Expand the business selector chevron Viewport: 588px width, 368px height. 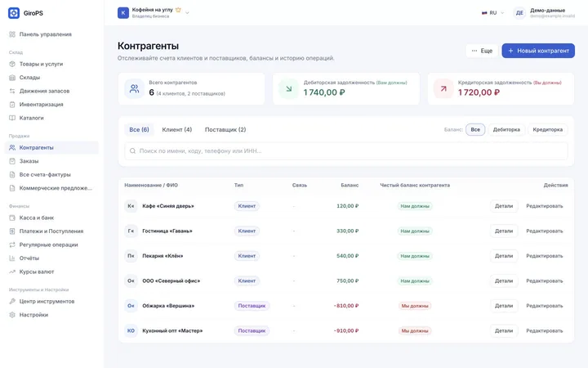[x=187, y=13]
